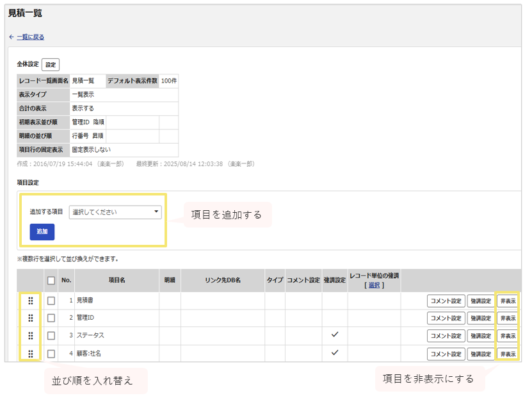Click drag handle for 管理ID row
This screenshot has width=532, height=398.
(31, 318)
